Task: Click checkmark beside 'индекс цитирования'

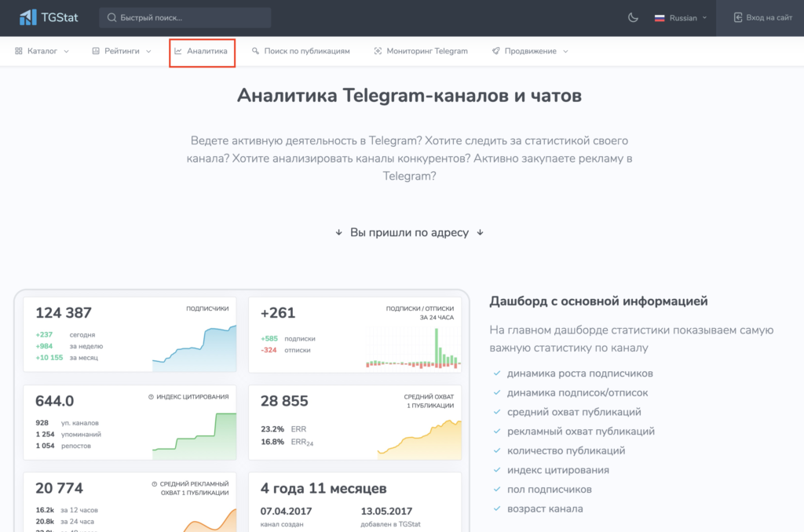Action: (x=496, y=470)
